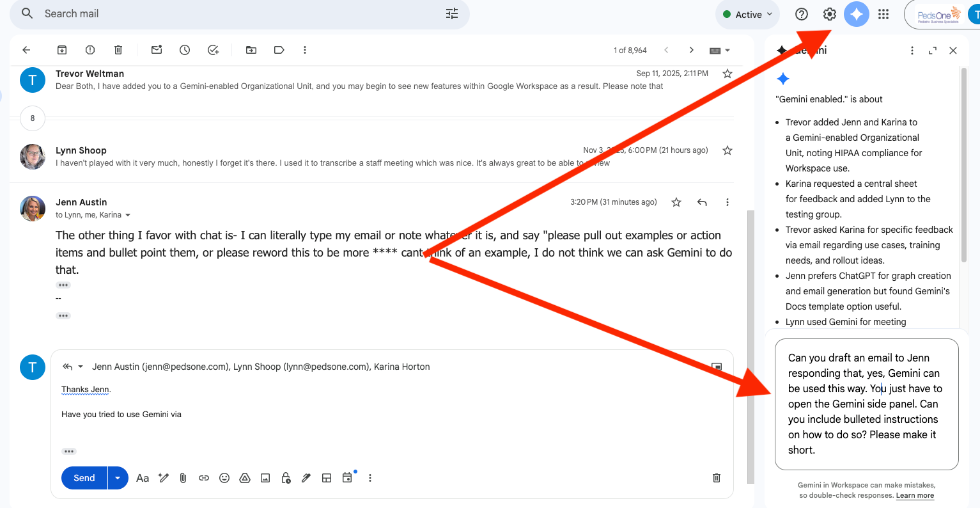Screen dimensions: 980x508
Task: Click the PedsOne organization logo
Action: pyautogui.click(x=938, y=15)
